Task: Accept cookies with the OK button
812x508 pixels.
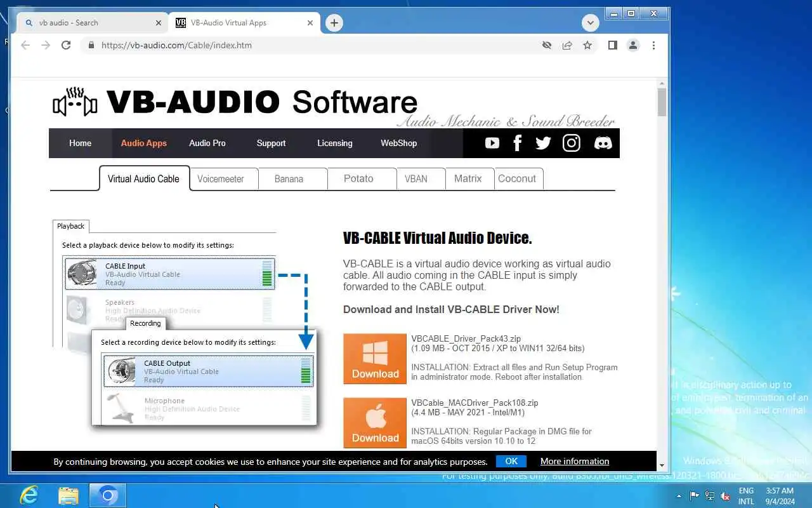Action: pos(511,462)
